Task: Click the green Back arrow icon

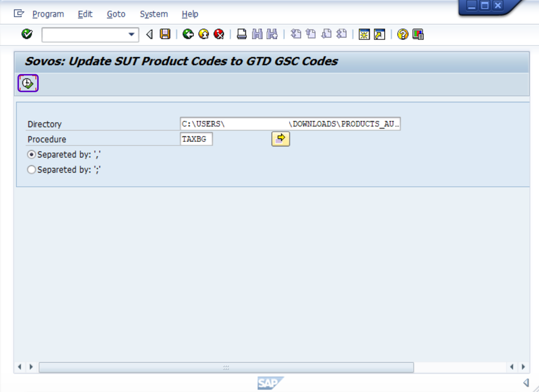Action: [188, 34]
